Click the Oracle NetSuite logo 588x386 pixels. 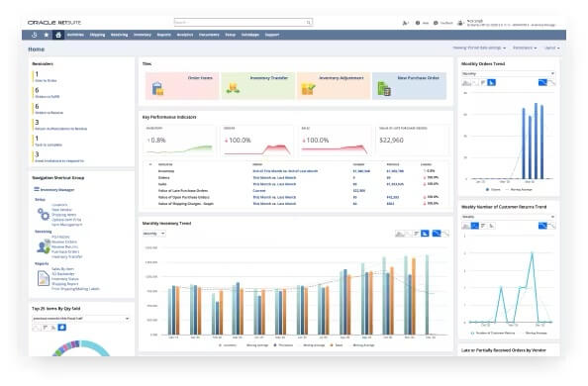[x=54, y=23]
